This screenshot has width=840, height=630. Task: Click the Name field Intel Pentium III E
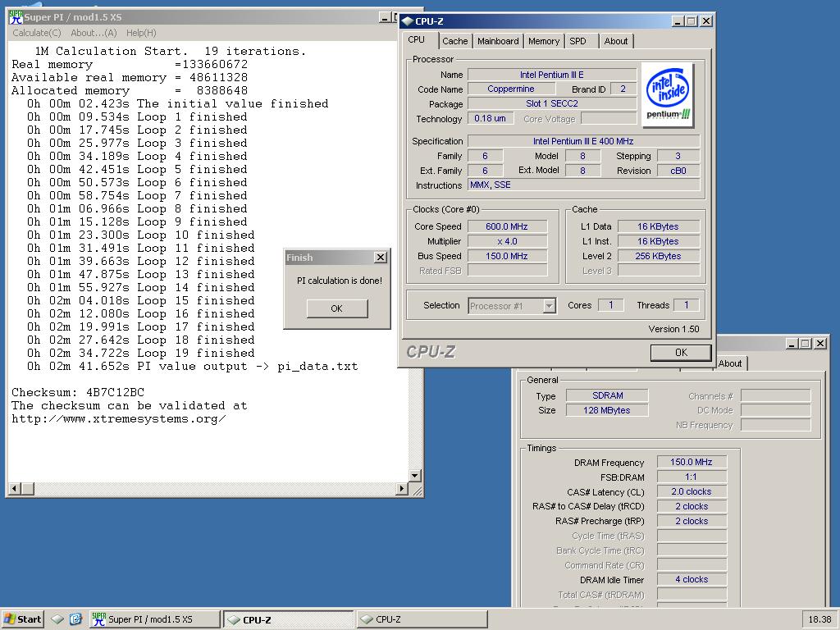pyautogui.click(x=552, y=75)
